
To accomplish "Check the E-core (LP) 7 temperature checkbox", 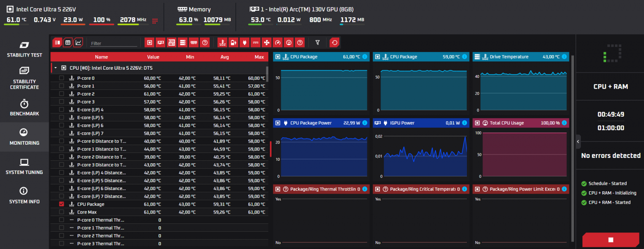I will point(62,133).
